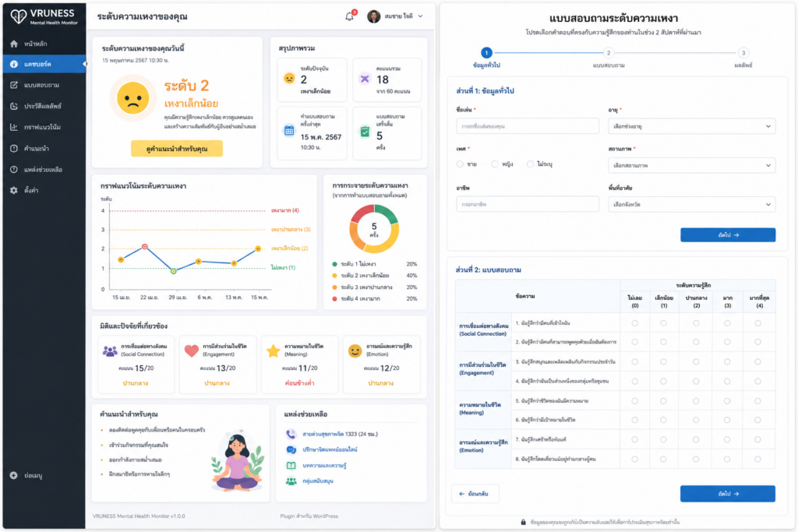Click the calendar icon in summary card

289,131
